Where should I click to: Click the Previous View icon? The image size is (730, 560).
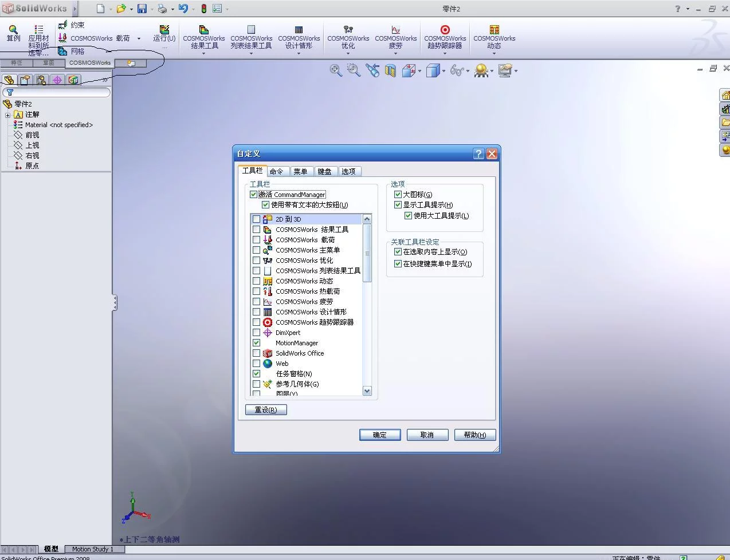click(372, 70)
